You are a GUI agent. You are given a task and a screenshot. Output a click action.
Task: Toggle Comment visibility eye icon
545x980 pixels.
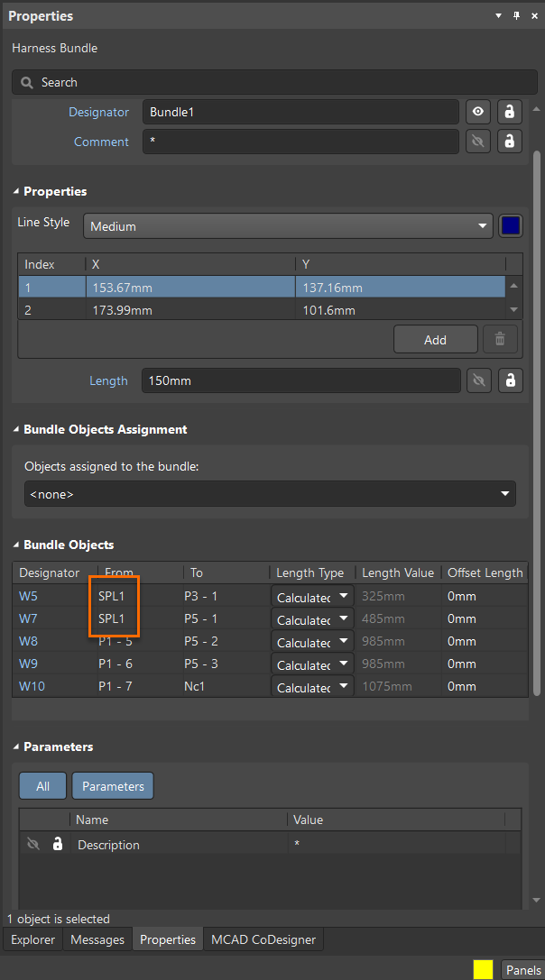click(x=478, y=142)
